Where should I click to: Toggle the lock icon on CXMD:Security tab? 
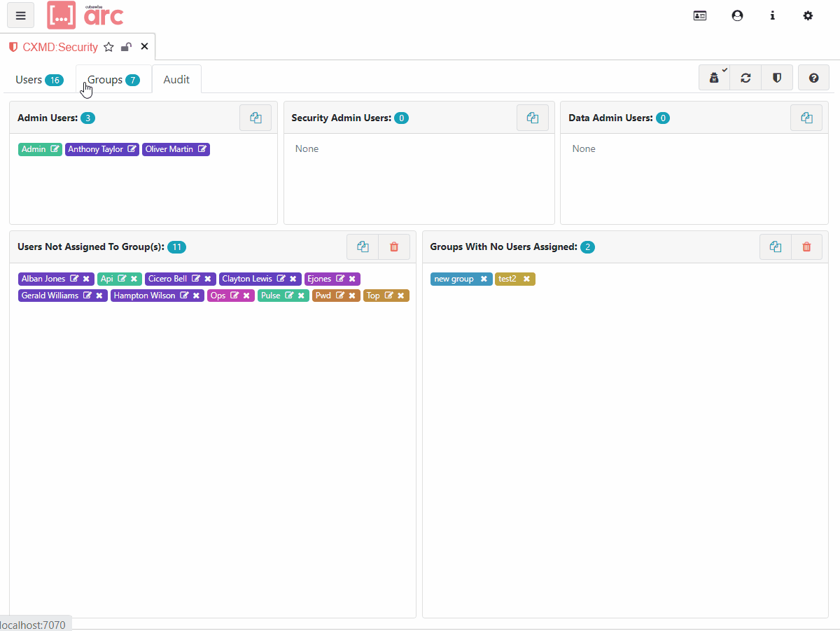click(126, 47)
